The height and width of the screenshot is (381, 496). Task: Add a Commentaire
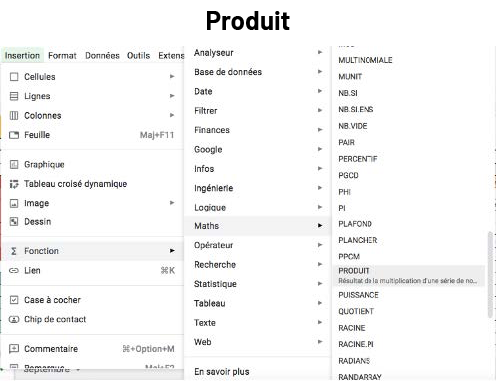(x=93, y=349)
